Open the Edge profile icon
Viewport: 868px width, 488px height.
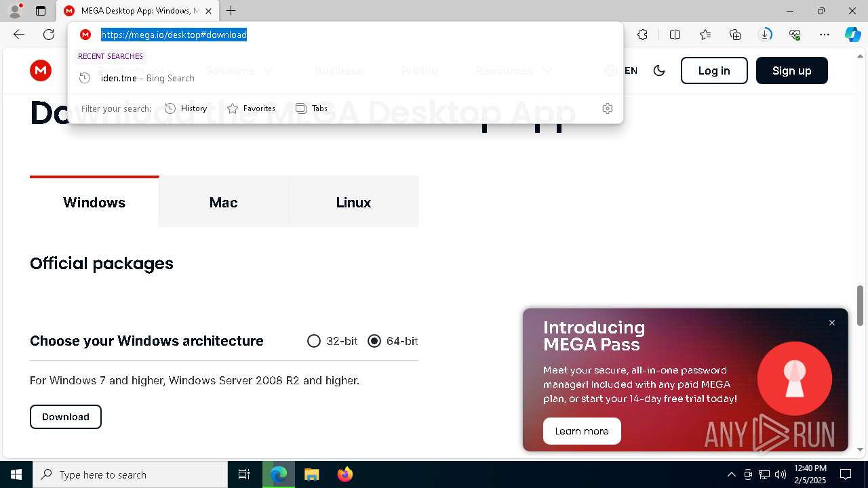click(x=14, y=11)
